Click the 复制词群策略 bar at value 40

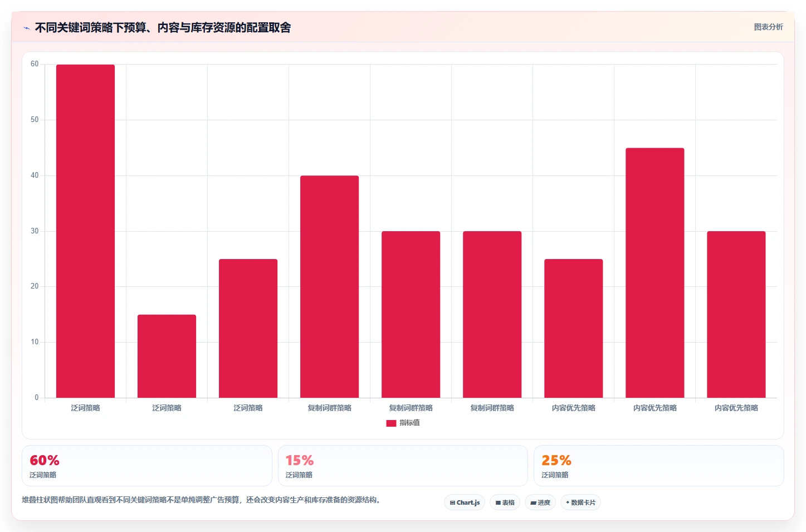point(329,287)
